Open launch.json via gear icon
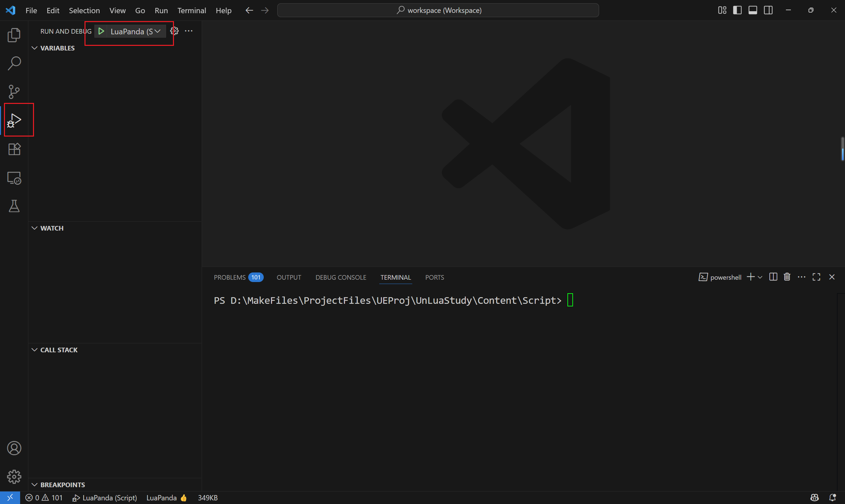 (x=174, y=31)
